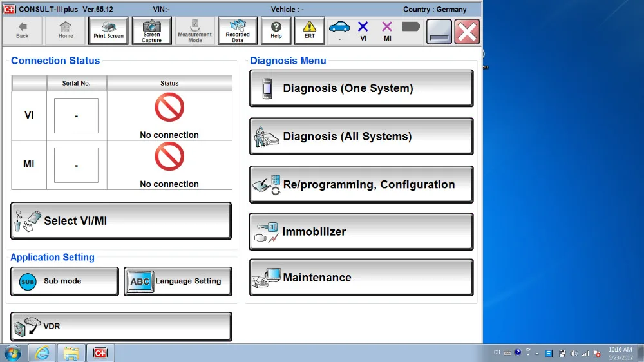
Task: Click the blue E tray icon
Action: point(549,354)
